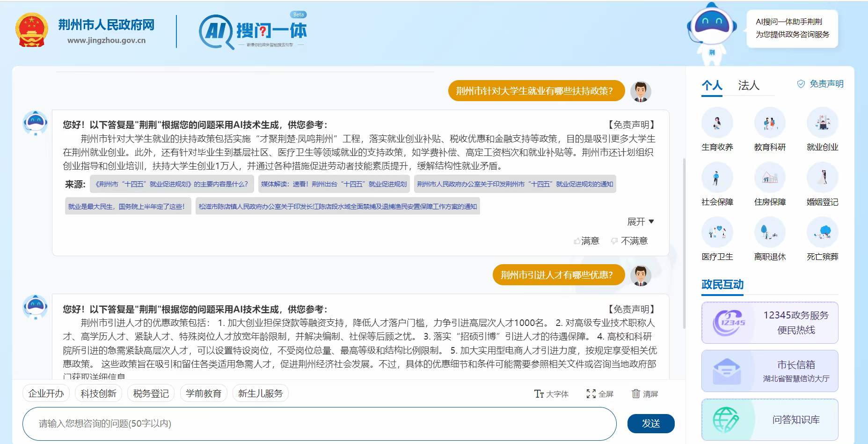868x444 pixels.
Task: Open the 教育科研 service icon
Action: coord(770,124)
